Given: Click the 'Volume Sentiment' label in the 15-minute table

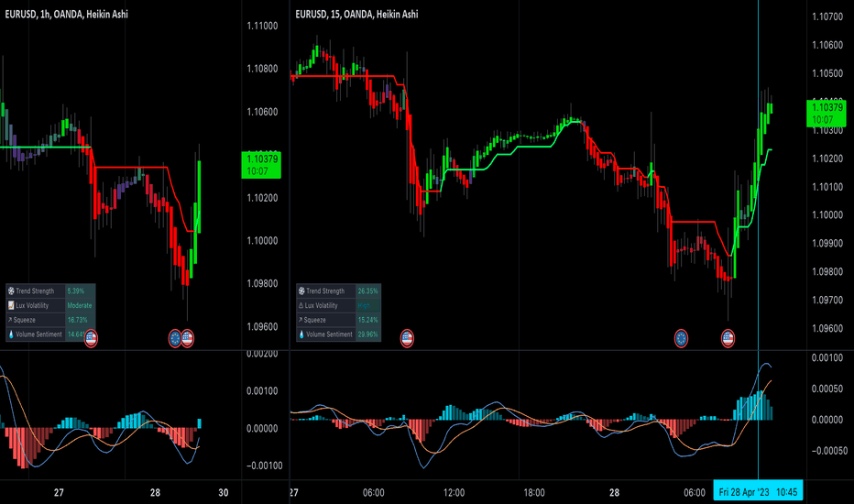Looking at the screenshot, I should [x=329, y=334].
